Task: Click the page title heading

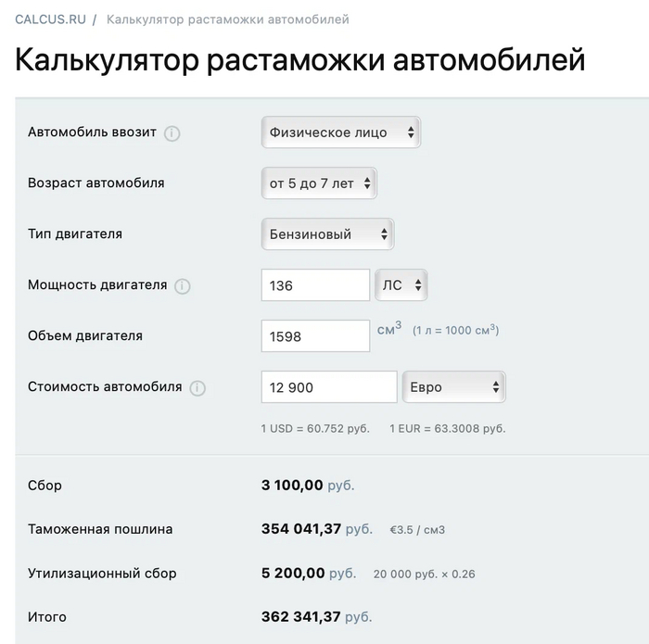Action: 300,60
